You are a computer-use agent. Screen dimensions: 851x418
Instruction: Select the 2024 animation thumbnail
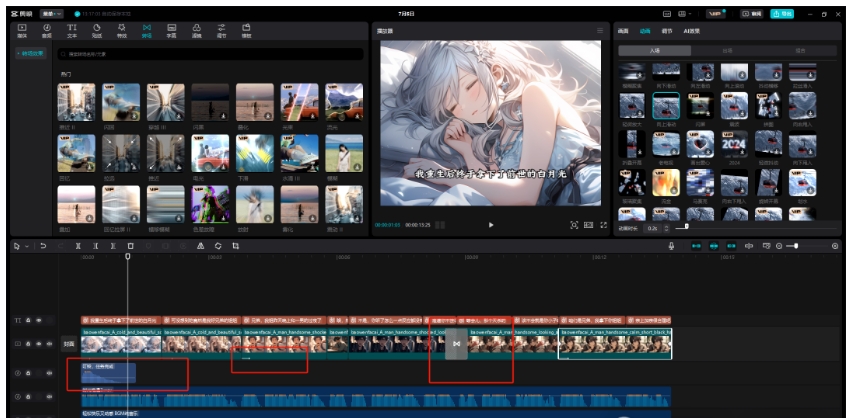tap(734, 144)
